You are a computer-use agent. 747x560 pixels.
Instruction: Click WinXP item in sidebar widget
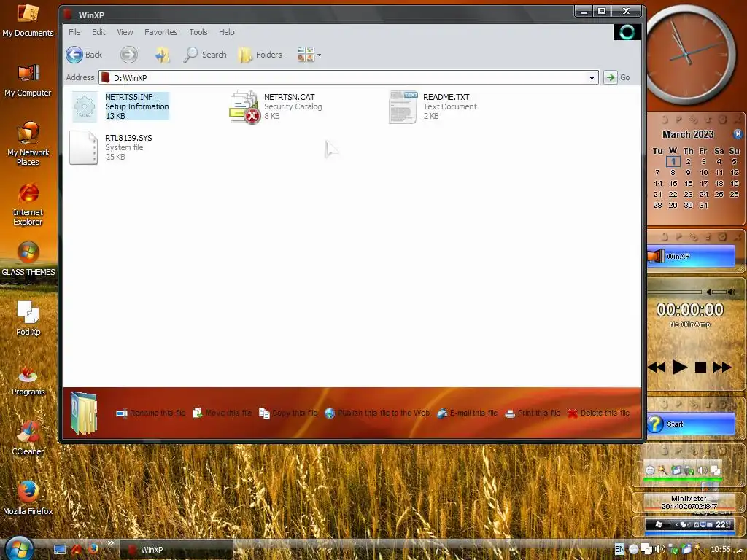coord(691,256)
